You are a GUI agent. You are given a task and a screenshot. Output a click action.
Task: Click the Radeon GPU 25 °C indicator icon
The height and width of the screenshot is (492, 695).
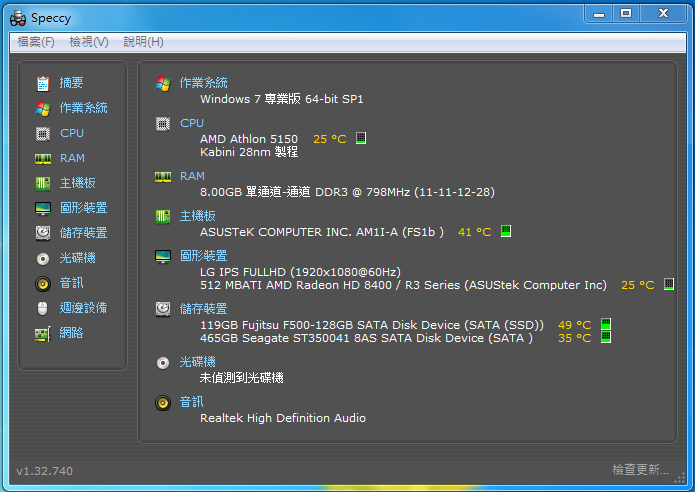[x=668, y=284]
